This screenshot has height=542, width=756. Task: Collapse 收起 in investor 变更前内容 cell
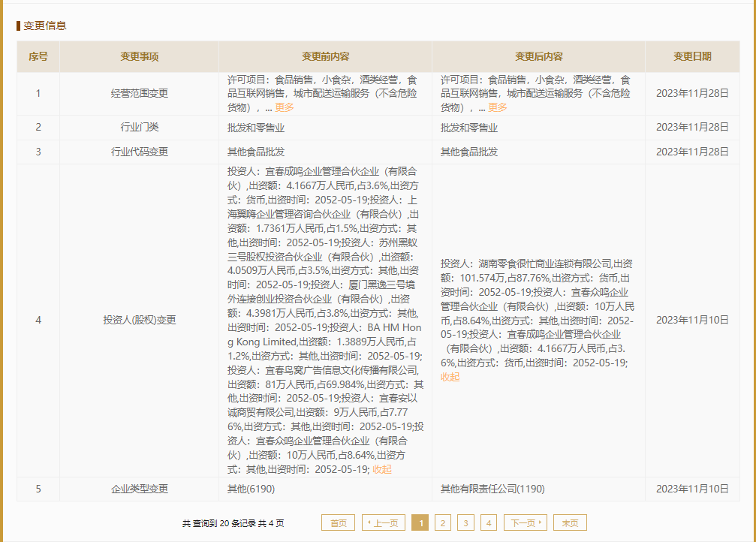point(382,469)
